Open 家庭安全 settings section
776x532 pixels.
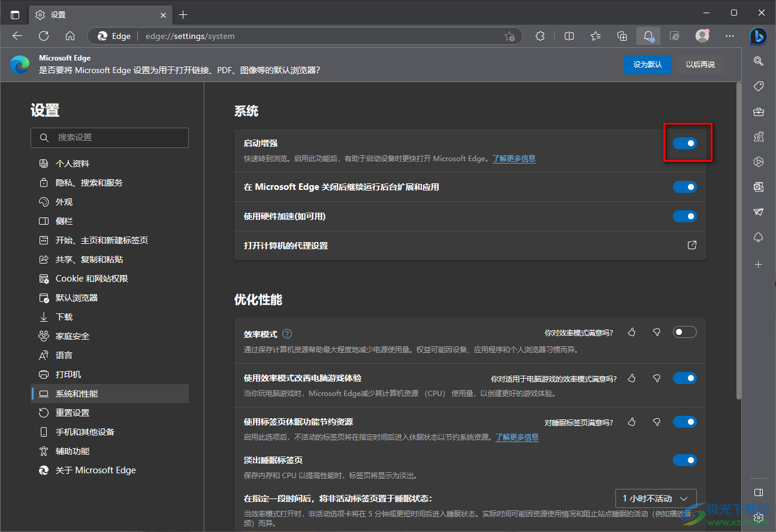point(110,336)
